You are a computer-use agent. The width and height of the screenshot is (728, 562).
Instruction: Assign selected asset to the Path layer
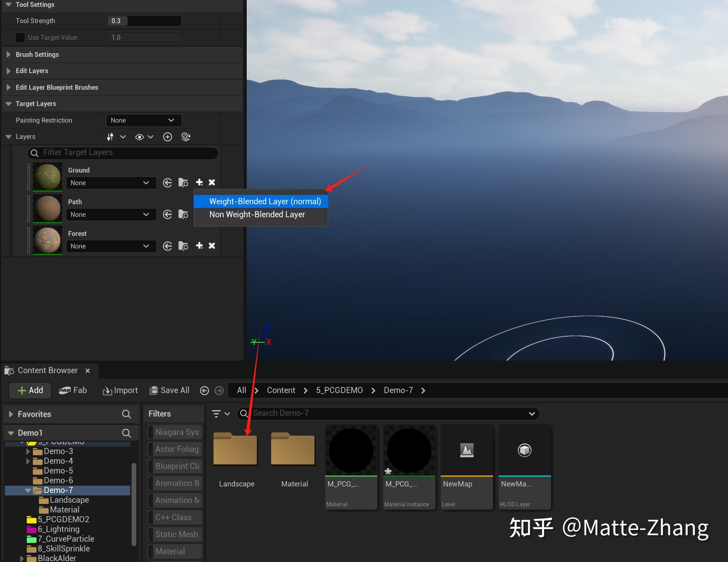pyautogui.click(x=167, y=214)
